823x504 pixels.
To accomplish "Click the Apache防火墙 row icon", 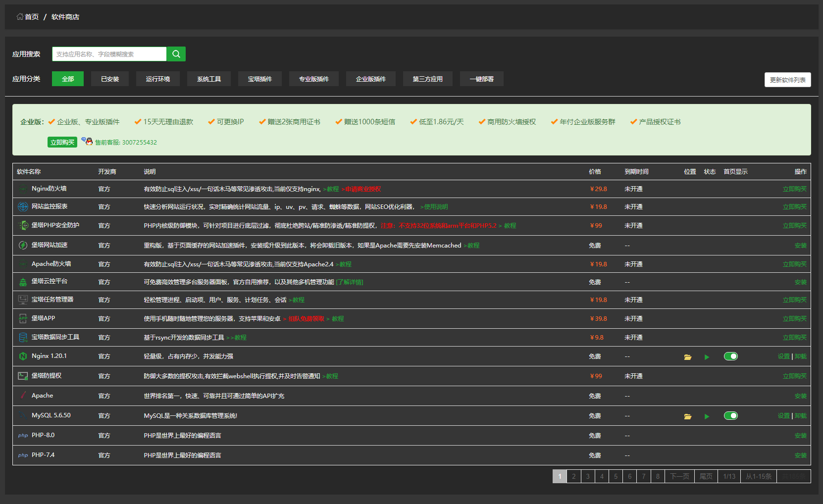I will point(23,264).
